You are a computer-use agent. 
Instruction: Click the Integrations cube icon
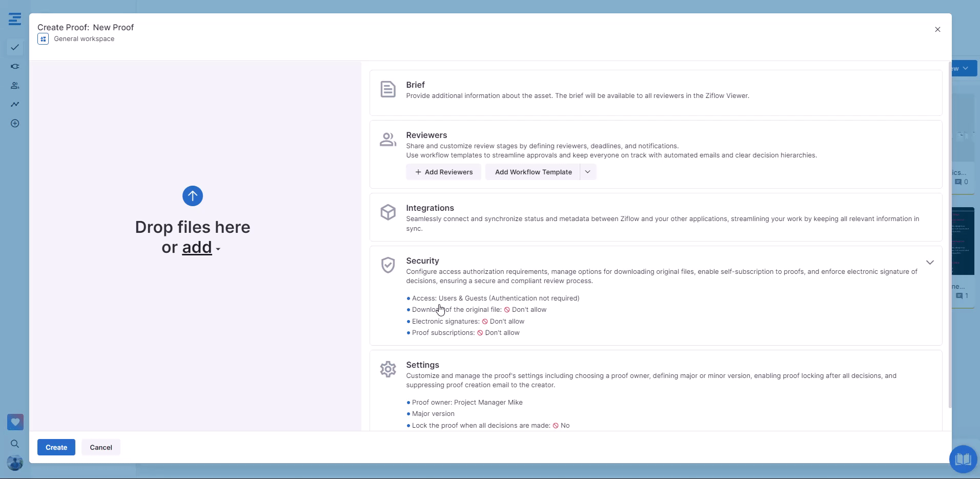[x=388, y=212]
